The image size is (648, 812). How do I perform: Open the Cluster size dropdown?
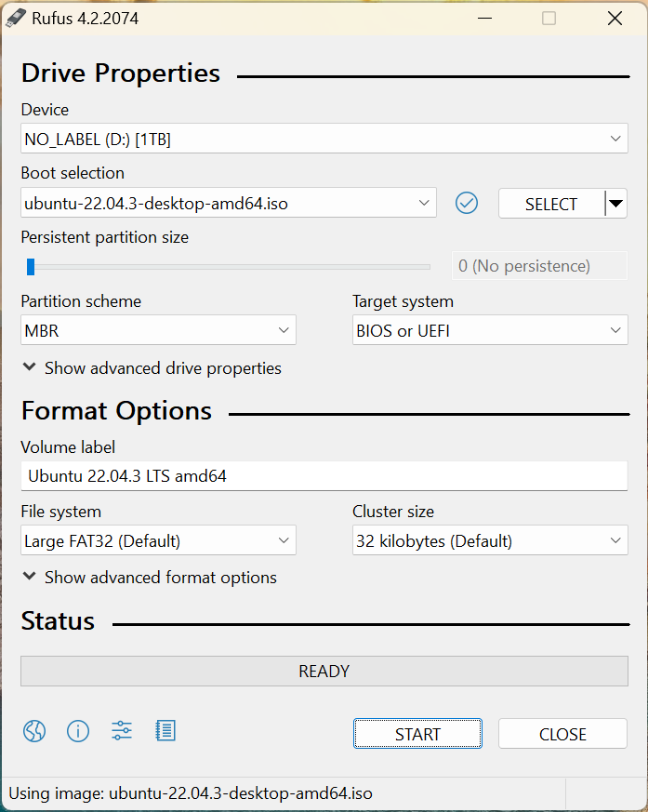tap(490, 540)
